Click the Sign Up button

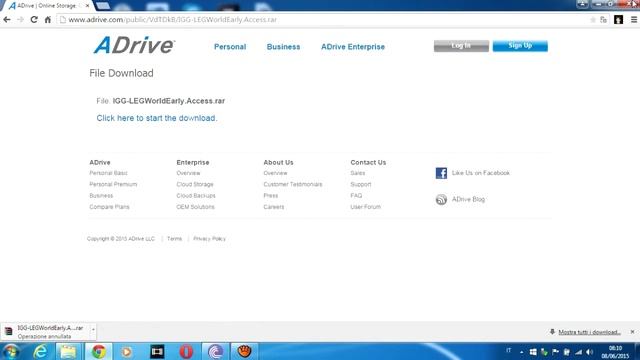point(520,46)
